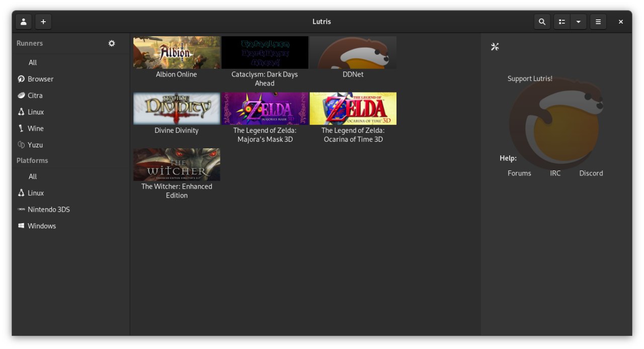Click the Majora's Mask 3D label
644x349 pixels.
[x=265, y=135]
